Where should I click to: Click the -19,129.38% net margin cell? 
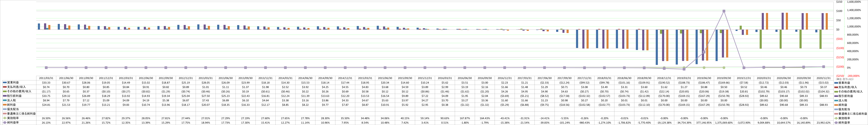tap(664, 123)
